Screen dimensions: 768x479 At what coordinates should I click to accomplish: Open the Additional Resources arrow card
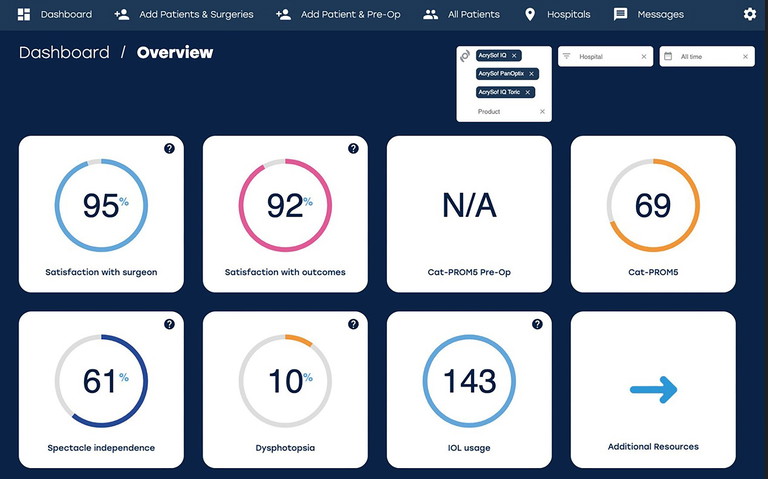[x=653, y=390]
